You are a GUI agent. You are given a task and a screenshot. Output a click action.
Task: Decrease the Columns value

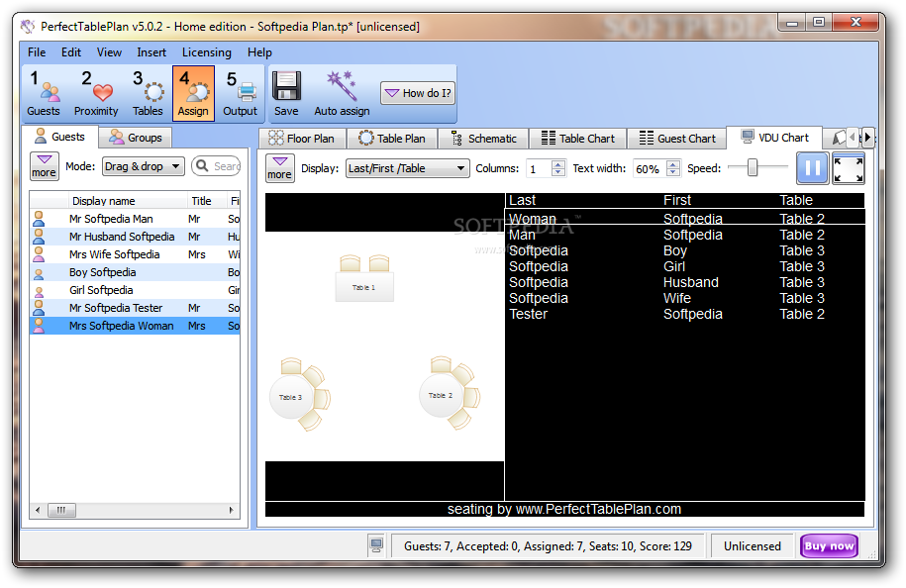557,172
